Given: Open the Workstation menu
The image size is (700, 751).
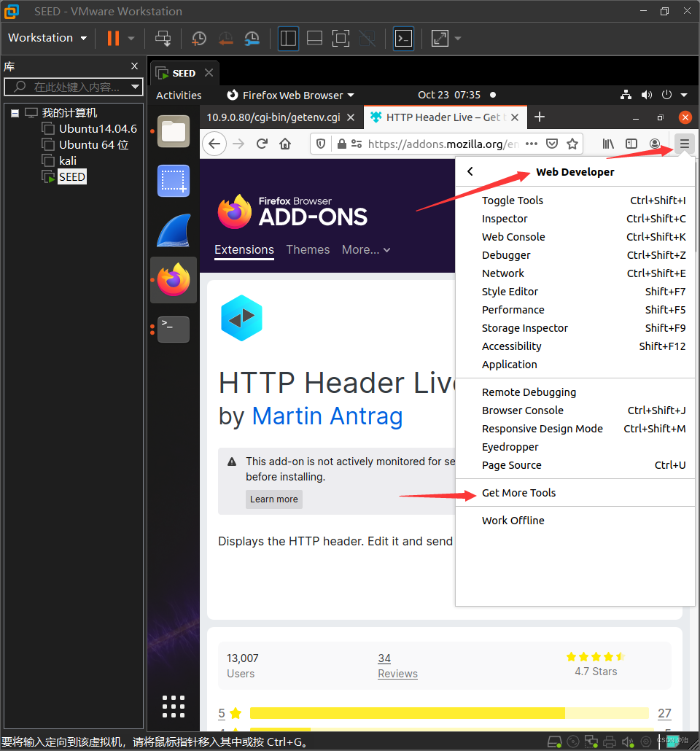Looking at the screenshot, I should [x=47, y=38].
